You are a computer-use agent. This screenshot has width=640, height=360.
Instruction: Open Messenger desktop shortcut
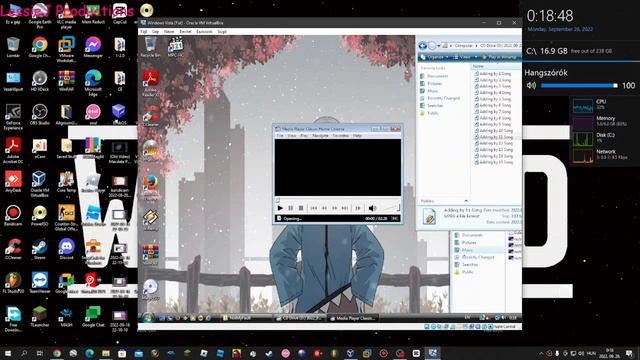coord(93,47)
